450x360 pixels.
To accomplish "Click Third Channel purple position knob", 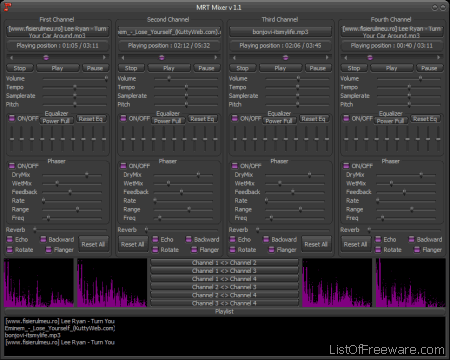I will point(285,58).
